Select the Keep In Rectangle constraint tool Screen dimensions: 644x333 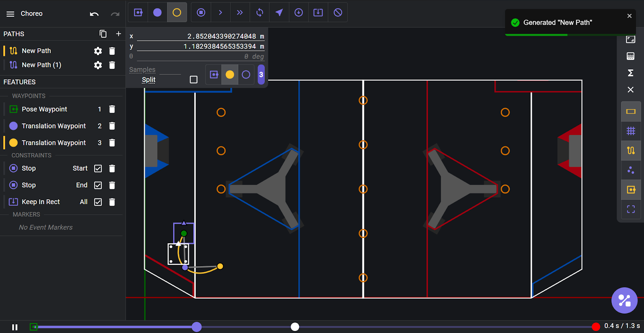(x=318, y=12)
